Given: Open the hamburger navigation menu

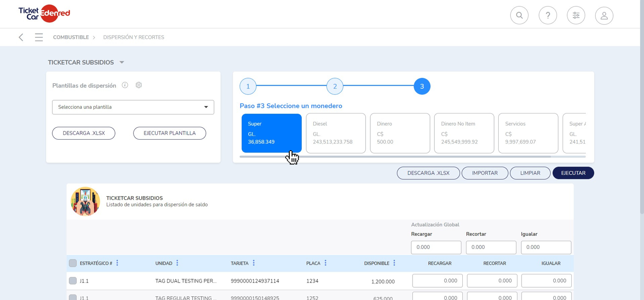Looking at the screenshot, I should point(39,37).
